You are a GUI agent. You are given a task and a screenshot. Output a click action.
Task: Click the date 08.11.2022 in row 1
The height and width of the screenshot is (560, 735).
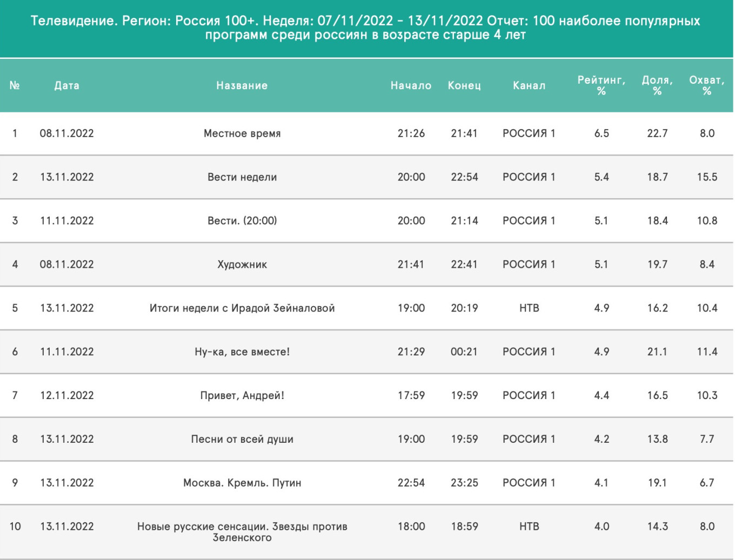67,133
